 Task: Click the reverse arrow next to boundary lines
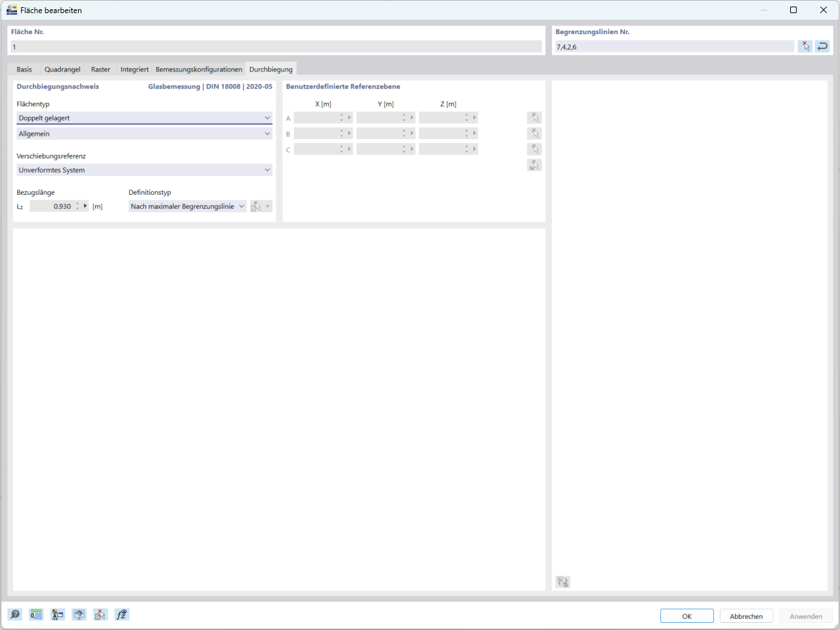(x=822, y=46)
